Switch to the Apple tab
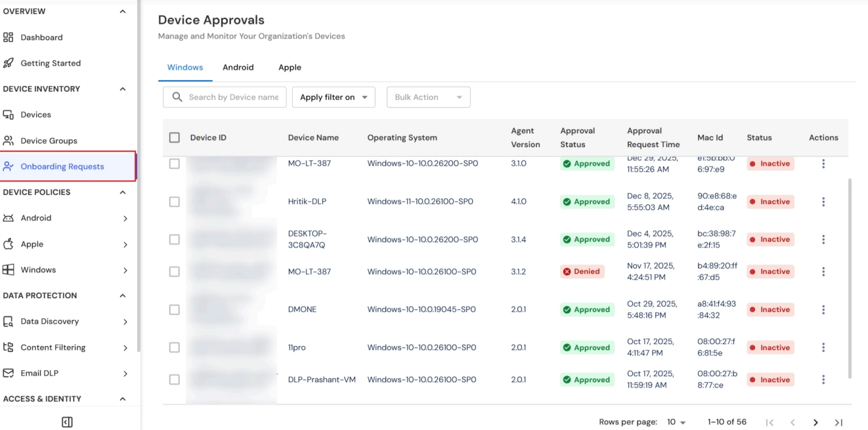 click(290, 68)
